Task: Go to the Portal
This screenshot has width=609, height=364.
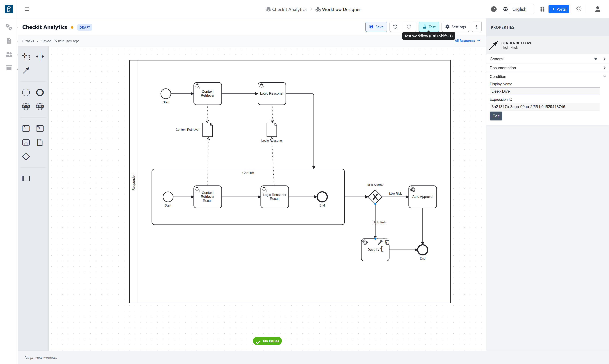Action: click(x=559, y=9)
